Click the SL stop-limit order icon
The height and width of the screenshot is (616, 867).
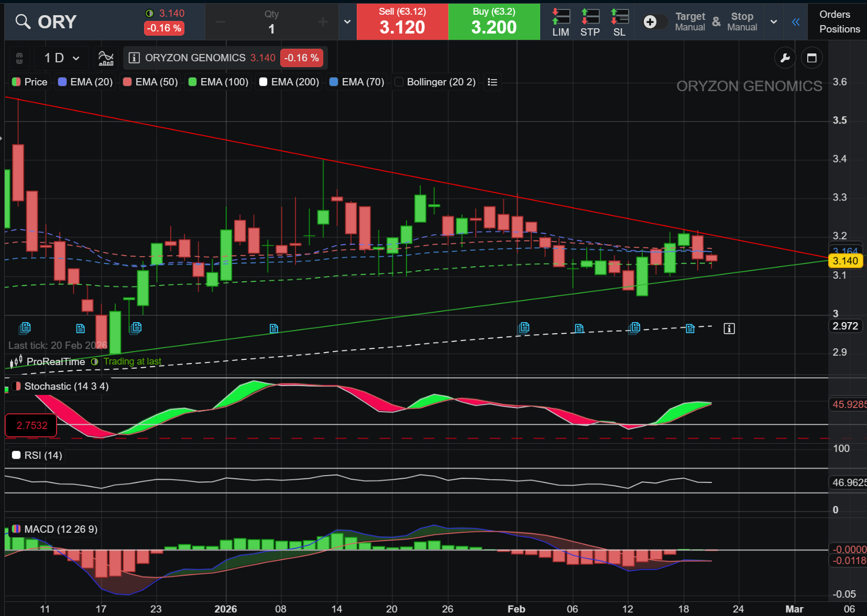point(619,22)
